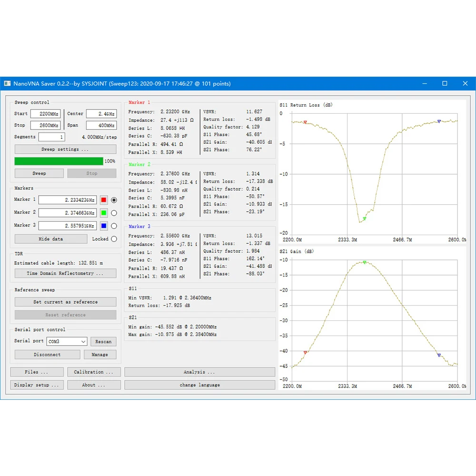This screenshot has width=476, height=476.
Task: Click the Start frequency input field
Action: (45, 114)
